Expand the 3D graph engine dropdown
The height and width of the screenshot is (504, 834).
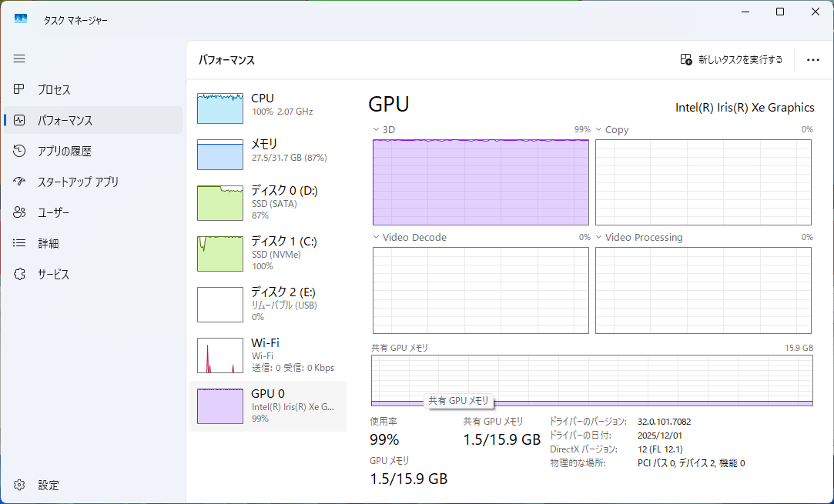tap(377, 130)
